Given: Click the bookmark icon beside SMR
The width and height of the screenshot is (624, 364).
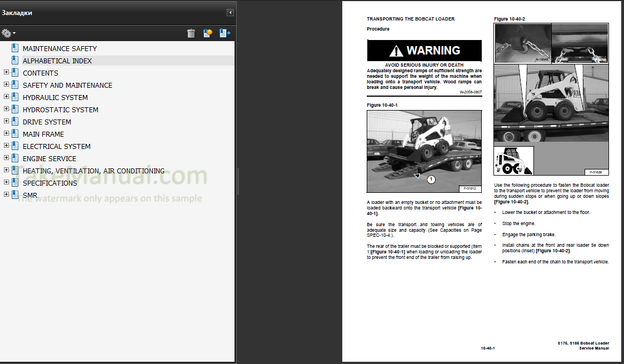Looking at the screenshot, I should [15, 195].
